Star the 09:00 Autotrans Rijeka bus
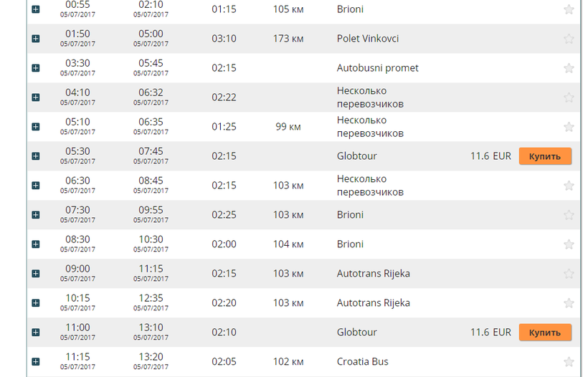 pyautogui.click(x=569, y=274)
